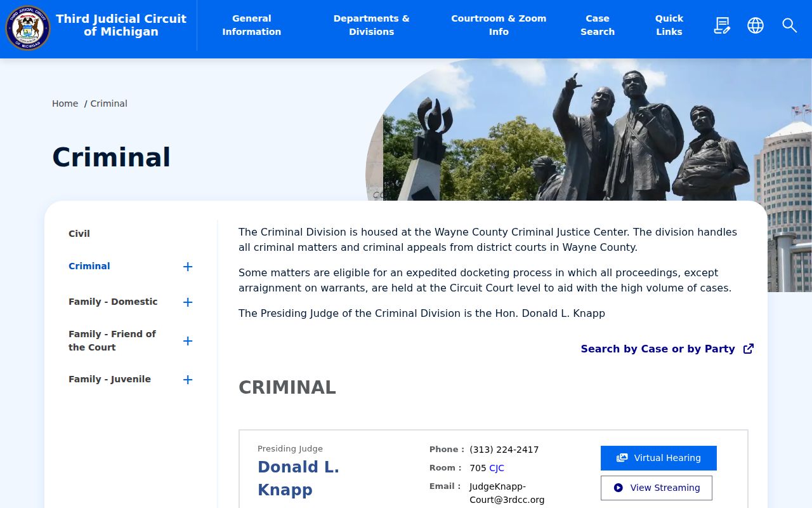Click the CRIMINAL section heading
The image size is (812, 508).
coord(287,387)
